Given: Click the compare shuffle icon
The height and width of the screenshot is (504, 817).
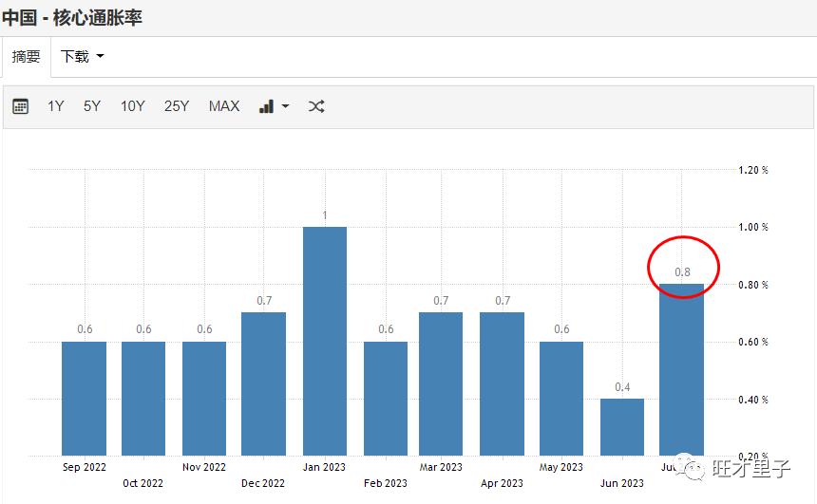Looking at the screenshot, I should coord(316,106).
